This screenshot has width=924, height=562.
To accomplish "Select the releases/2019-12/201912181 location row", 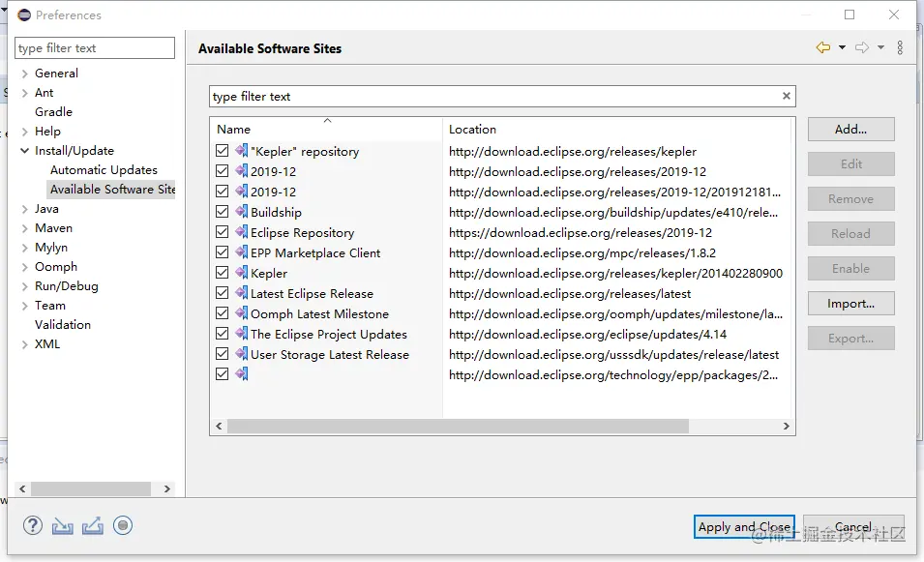I will pos(614,192).
